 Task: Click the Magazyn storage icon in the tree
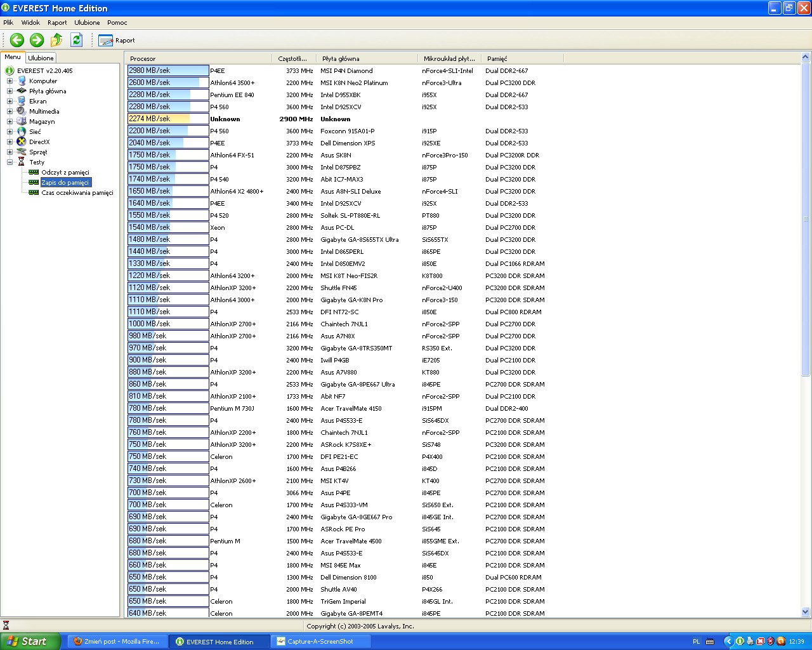coord(22,121)
